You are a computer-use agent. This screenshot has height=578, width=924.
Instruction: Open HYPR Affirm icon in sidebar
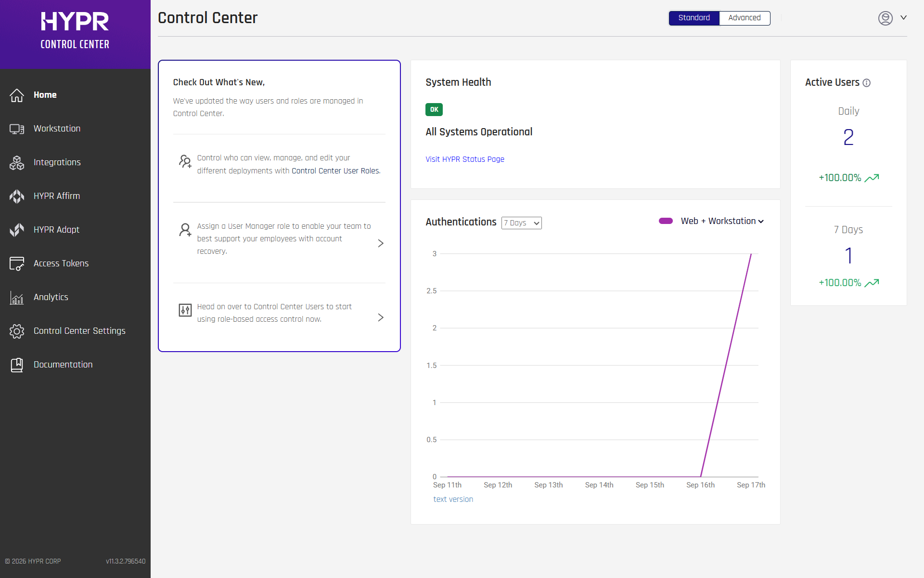[x=17, y=197]
